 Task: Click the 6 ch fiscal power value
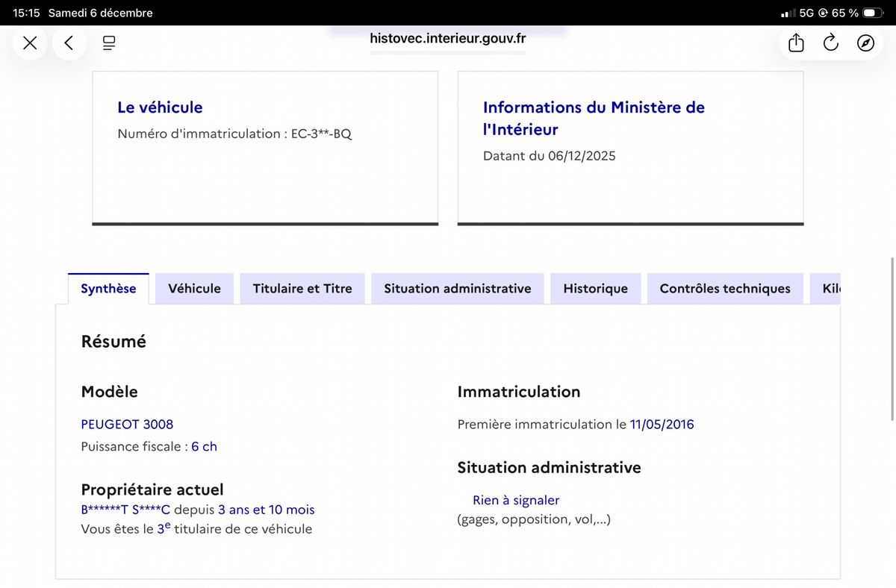click(x=204, y=446)
